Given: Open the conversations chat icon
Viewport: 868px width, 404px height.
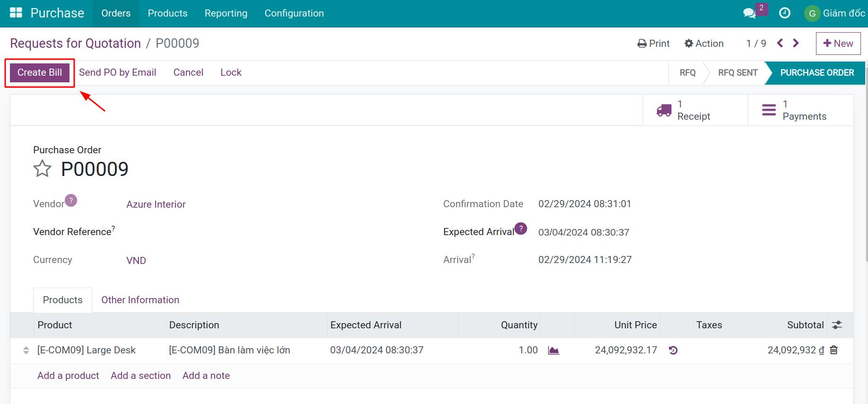Looking at the screenshot, I should pyautogui.click(x=749, y=13).
